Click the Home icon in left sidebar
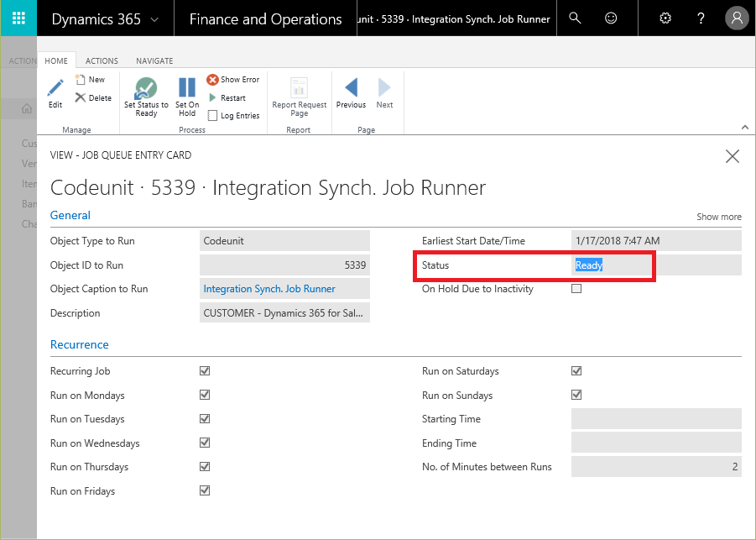 click(x=27, y=108)
